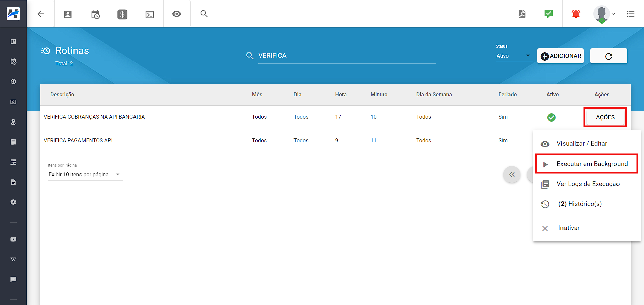Select Inativar in actions menu

[x=587, y=228]
